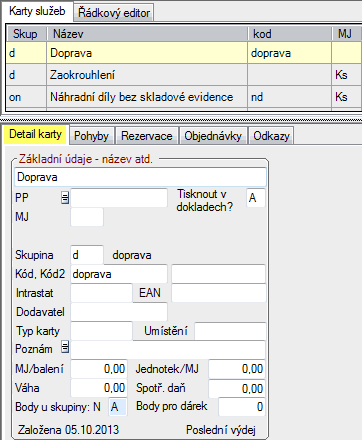Sort table by kod column header
The image size is (362, 440).
pyautogui.click(x=289, y=34)
